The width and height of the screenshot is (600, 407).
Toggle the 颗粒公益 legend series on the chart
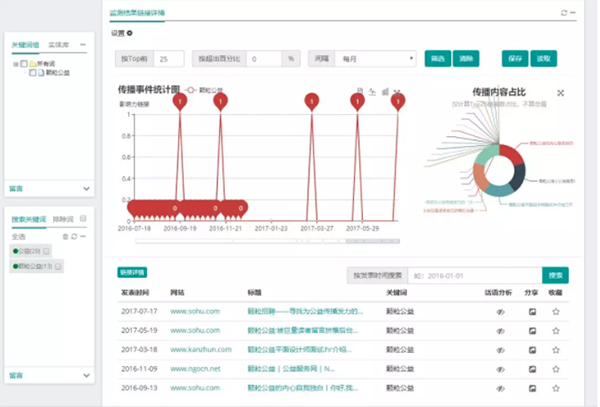tap(204, 90)
